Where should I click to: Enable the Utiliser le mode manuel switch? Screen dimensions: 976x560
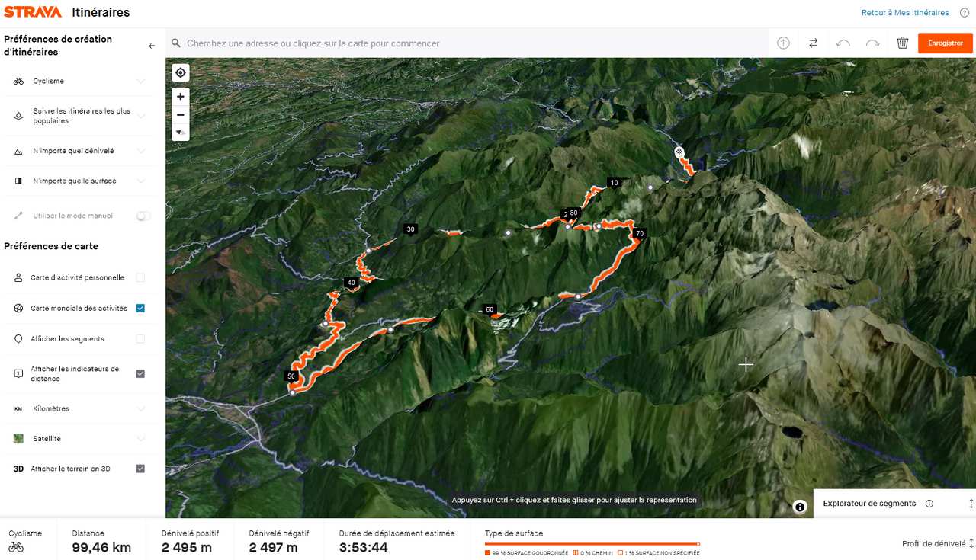[x=143, y=216]
